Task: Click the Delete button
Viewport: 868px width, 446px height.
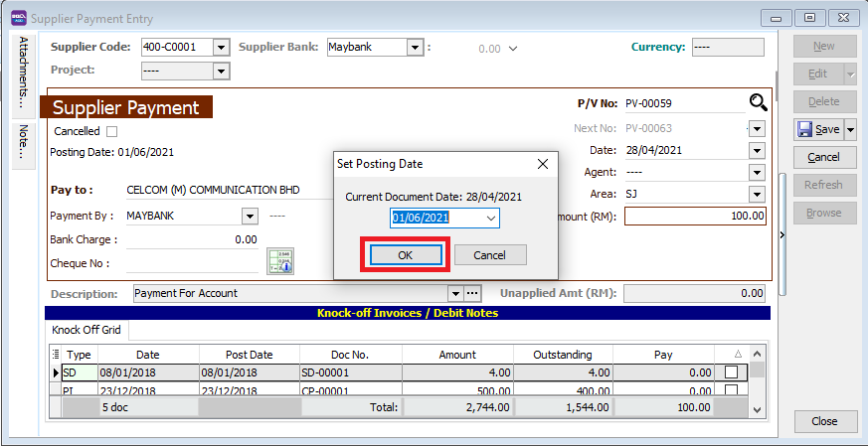Action: coord(823,102)
